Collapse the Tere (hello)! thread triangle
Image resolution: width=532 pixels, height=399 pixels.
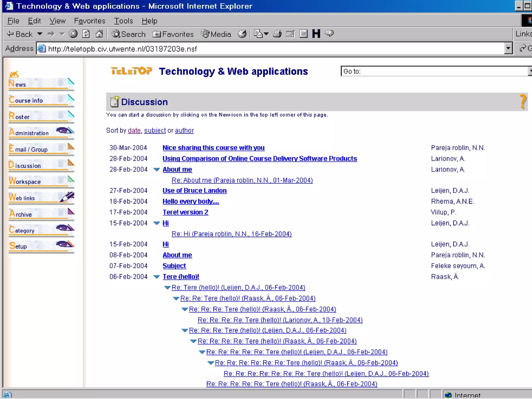pos(156,277)
